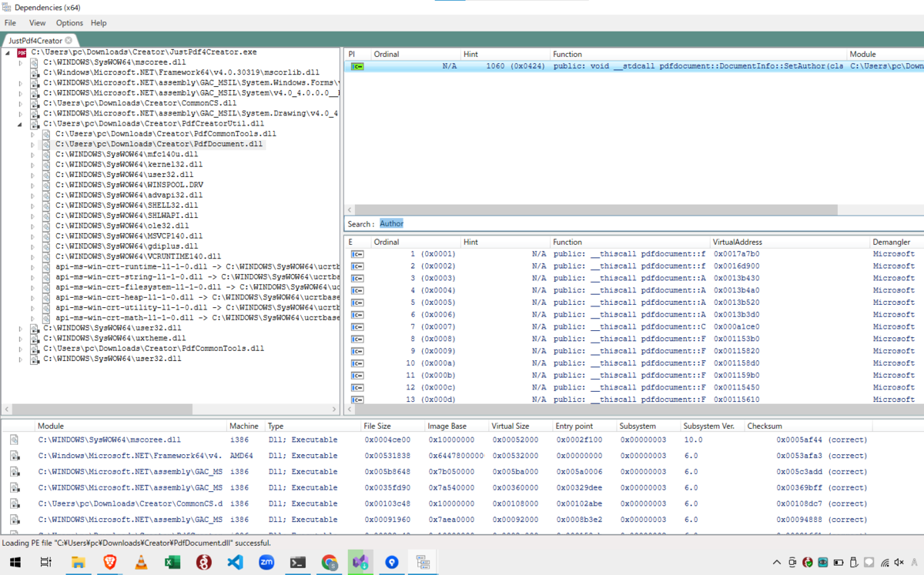The image size is (924, 575).
Task: Click the C++ icon of export ordinal 13 row
Action: tap(357, 399)
